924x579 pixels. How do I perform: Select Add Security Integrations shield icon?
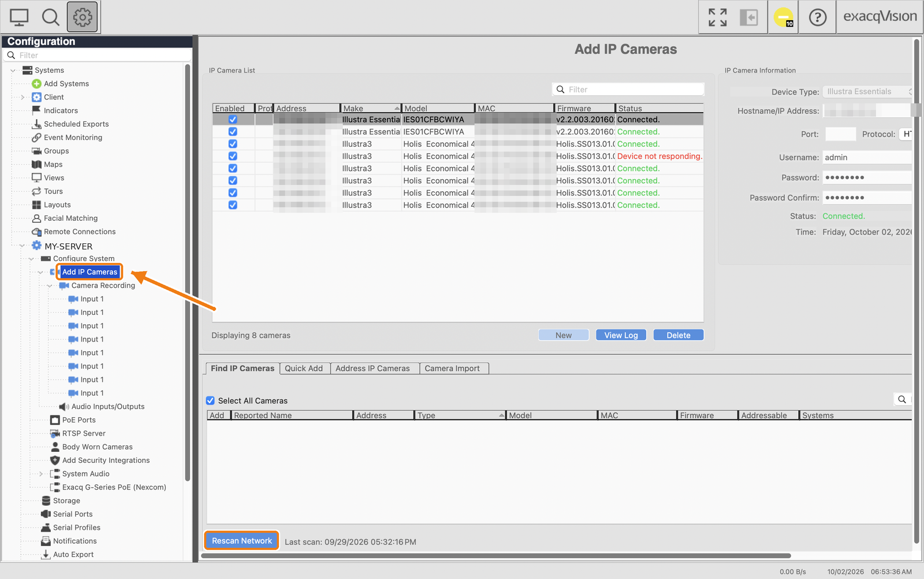tap(55, 461)
